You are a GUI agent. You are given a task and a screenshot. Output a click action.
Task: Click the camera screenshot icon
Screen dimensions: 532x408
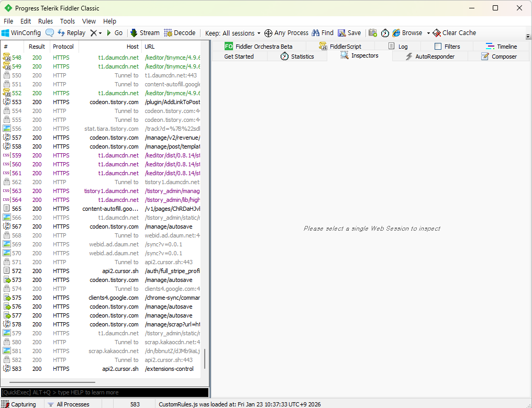pos(372,33)
